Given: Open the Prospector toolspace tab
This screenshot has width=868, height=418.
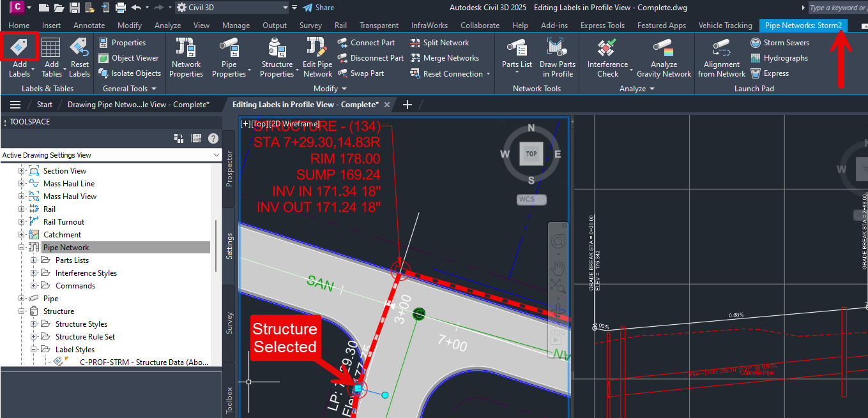Looking at the screenshot, I should coord(229,168).
